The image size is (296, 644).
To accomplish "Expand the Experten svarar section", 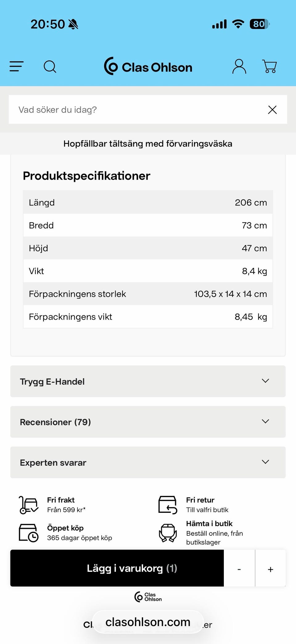I will click(148, 462).
